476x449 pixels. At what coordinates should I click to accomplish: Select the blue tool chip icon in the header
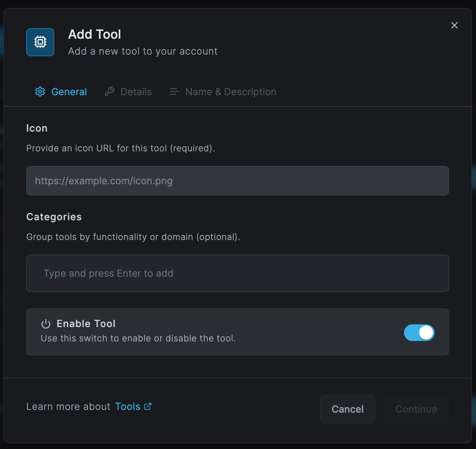[40, 42]
